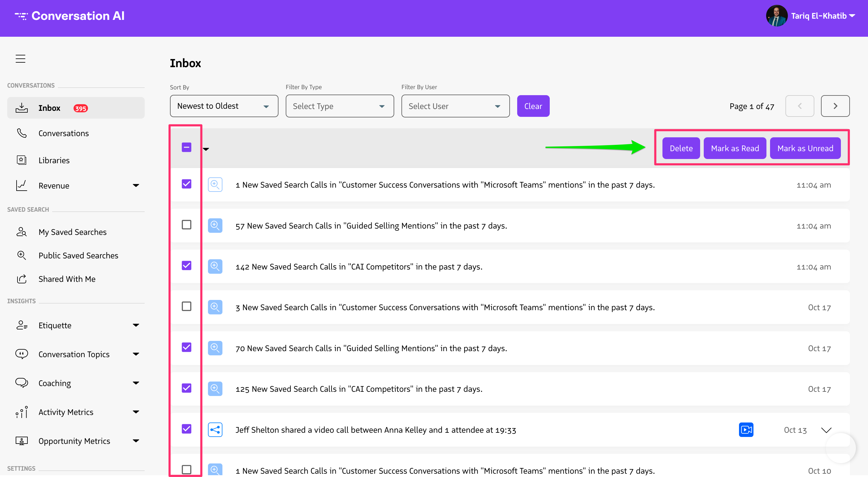Open the video recording icon on Jeff Shelton's row
The height and width of the screenshot is (477, 868).
[x=746, y=429]
